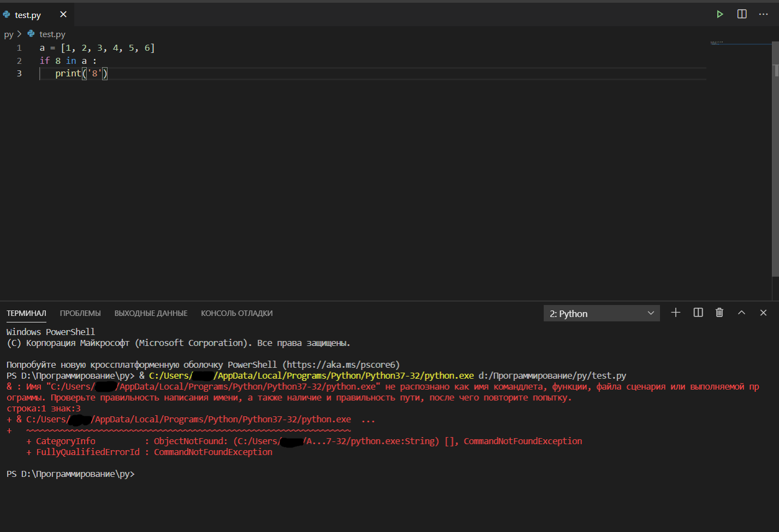Kill terminal with the trash icon
This screenshot has width=779, height=532.
click(719, 313)
